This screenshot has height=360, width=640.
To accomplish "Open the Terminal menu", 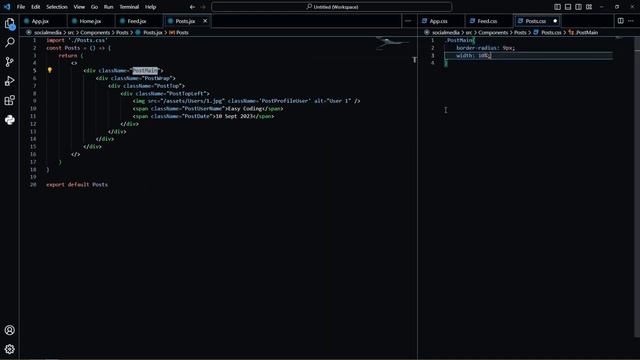I will click(x=129, y=7).
